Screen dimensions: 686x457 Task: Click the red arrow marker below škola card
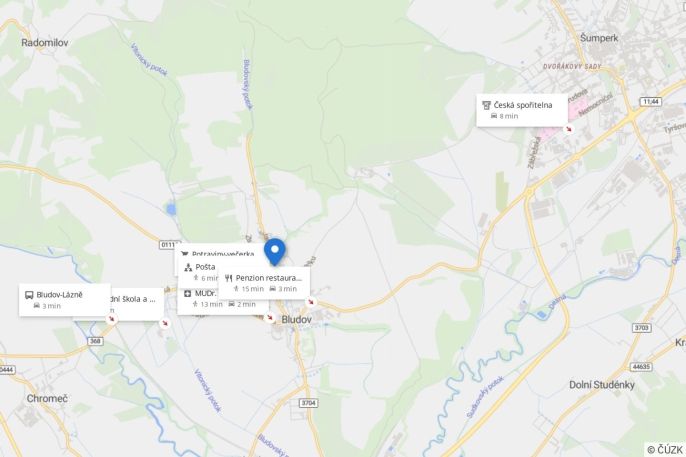pos(165,324)
